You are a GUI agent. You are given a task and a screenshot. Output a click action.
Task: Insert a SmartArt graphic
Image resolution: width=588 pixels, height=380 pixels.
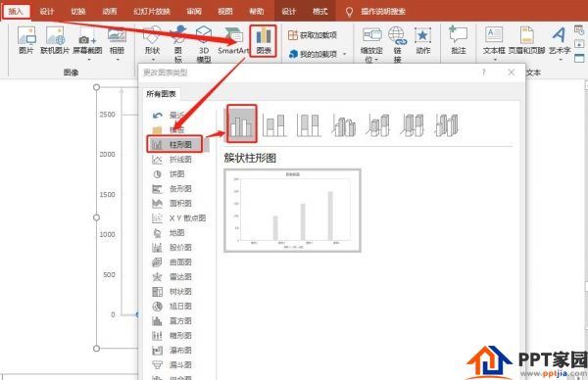233,41
